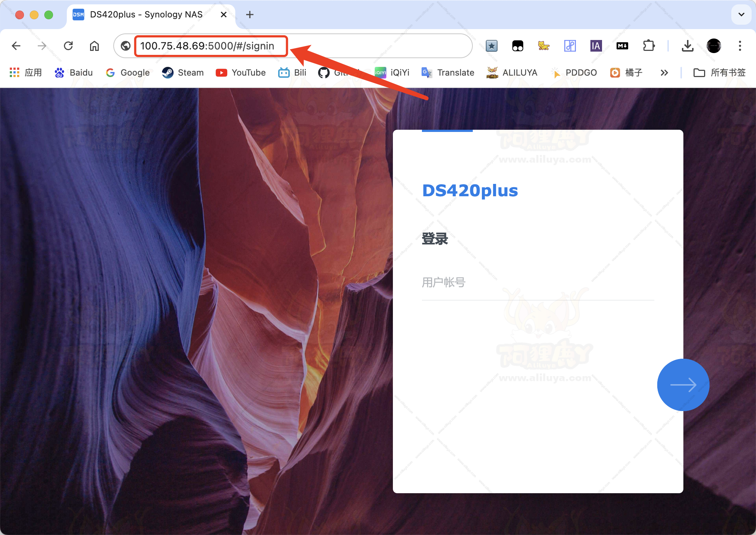Screen dimensions: 756x535
Task: Open a new browser tab
Action: pyautogui.click(x=250, y=15)
